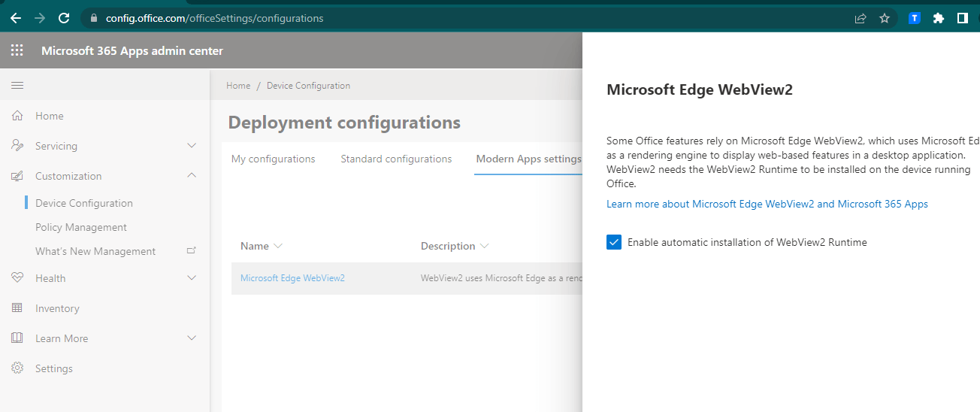Bookmark this page with the star icon
The image size is (980, 412).
click(x=885, y=18)
